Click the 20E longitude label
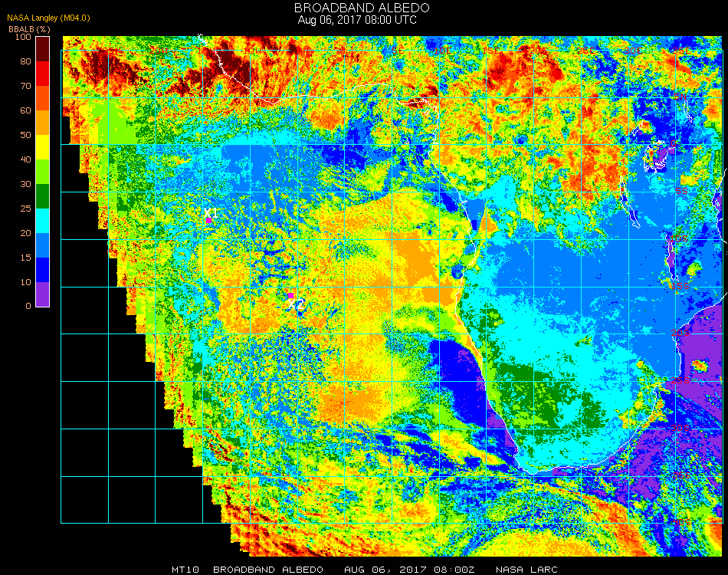The image size is (728, 575). [x=538, y=51]
